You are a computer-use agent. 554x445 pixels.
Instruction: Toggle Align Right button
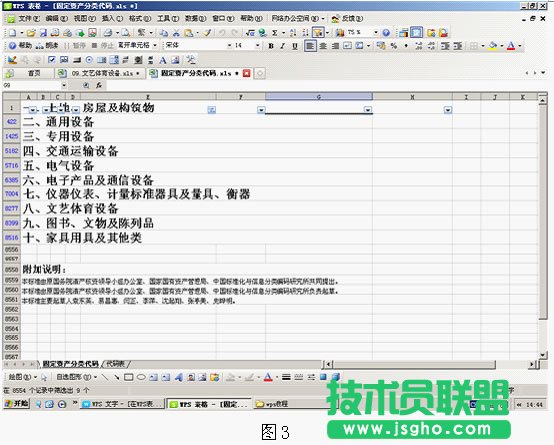tap(335, 46)
